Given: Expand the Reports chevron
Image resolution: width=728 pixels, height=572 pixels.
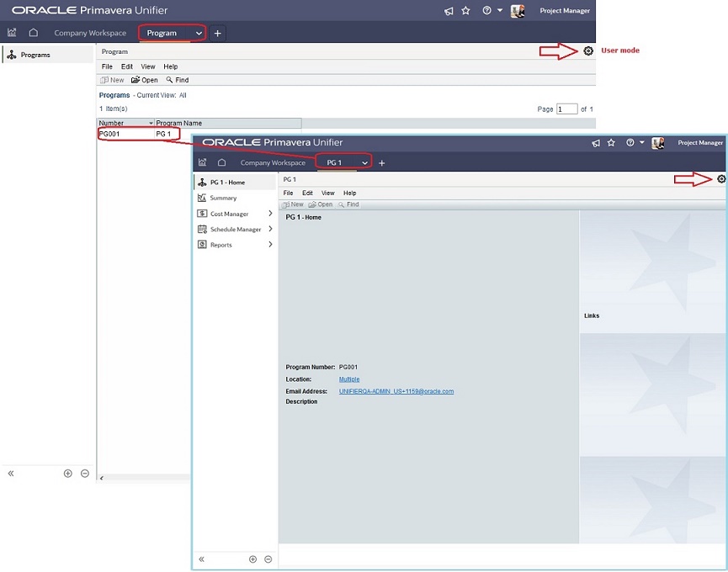Looking at the screenshot, I should pos(270,245).
